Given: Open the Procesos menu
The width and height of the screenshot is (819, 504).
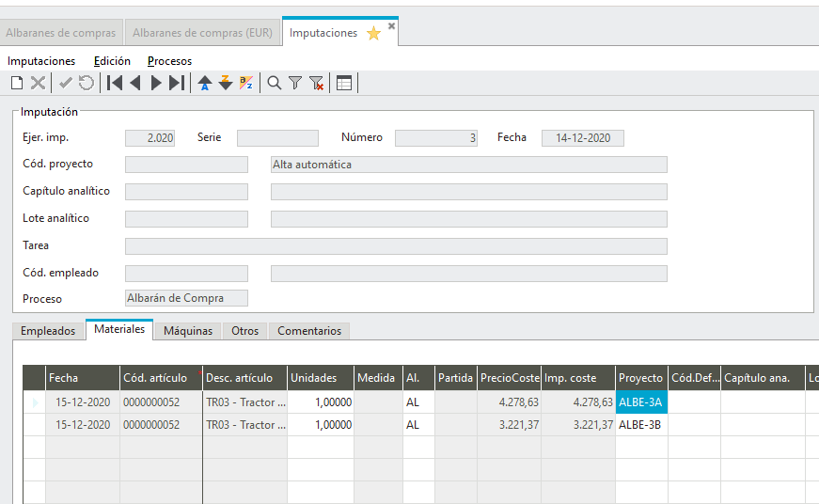Looking at the screenshot, I should click(x=169, y=61).
